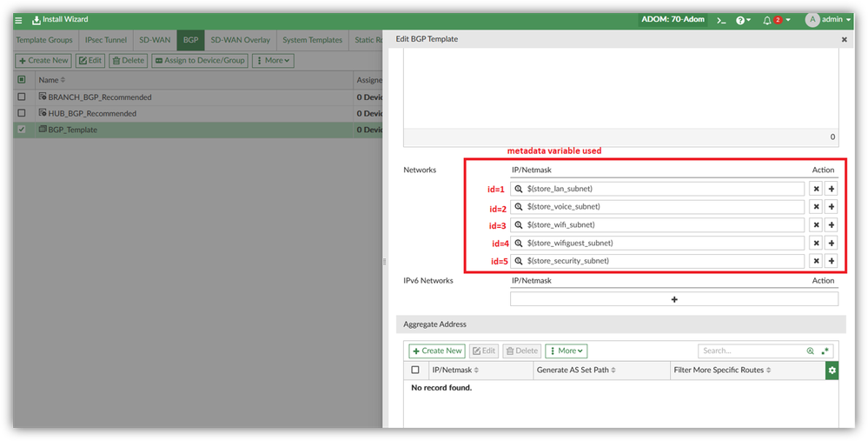Toggle the select-all templates checkbox
Viewport: 868px width, 441px height.
(x=22, y=80)
